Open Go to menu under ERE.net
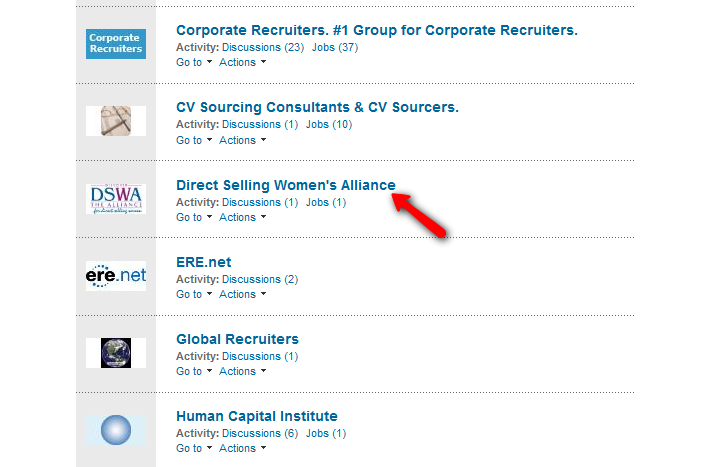705x467 pixels. pos(194,294)
